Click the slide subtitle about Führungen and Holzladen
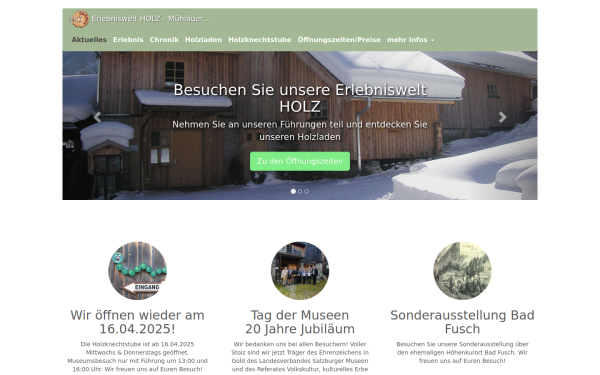Viewport: 600px width, 375px height. [300, 130]
